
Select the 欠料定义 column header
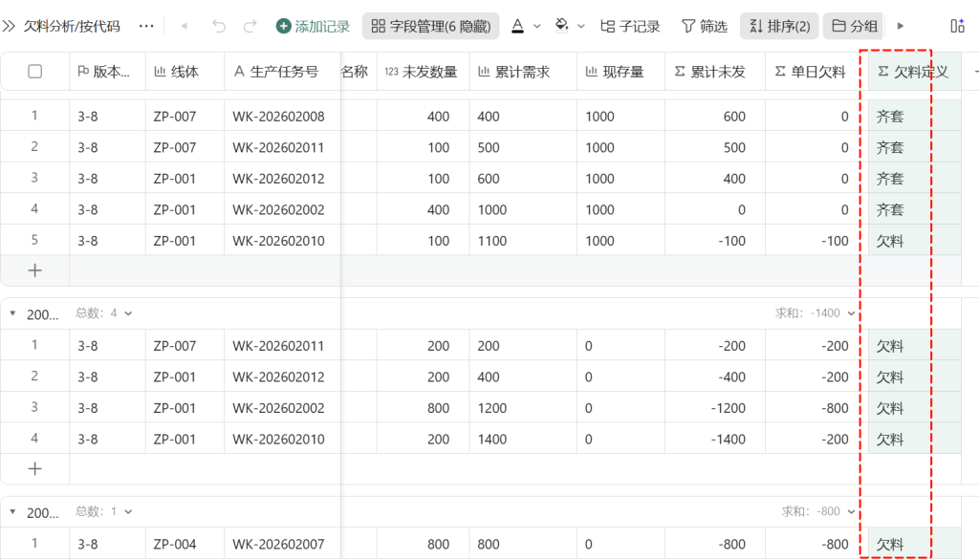point(915,72)
